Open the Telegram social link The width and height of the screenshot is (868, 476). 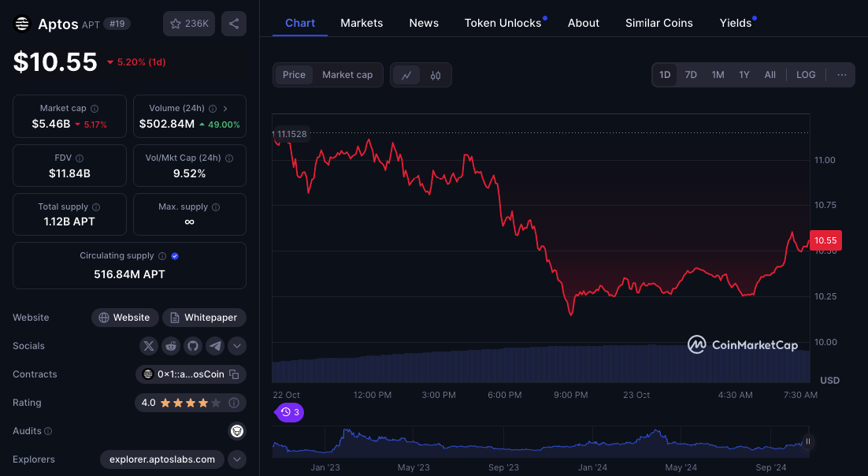215,346
